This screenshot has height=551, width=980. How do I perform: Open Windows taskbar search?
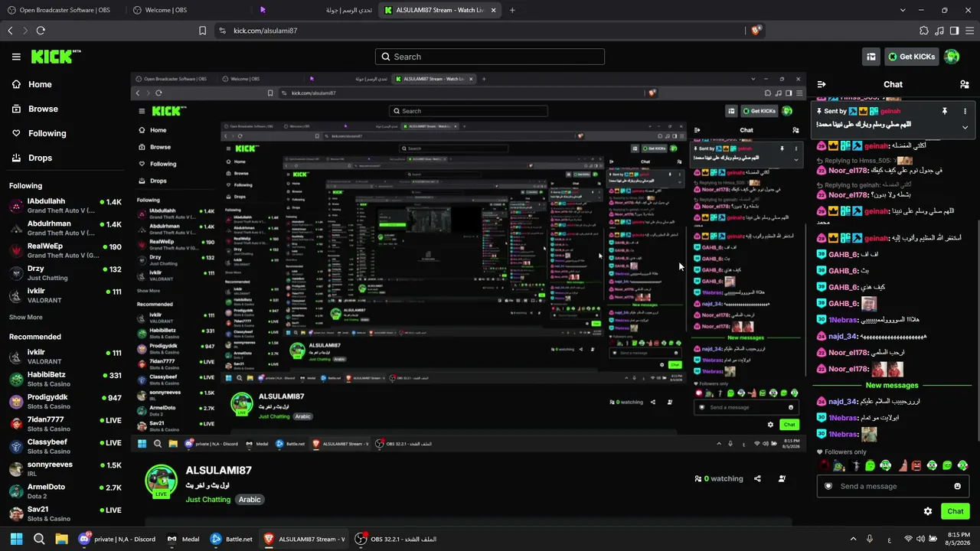point(39,539)
